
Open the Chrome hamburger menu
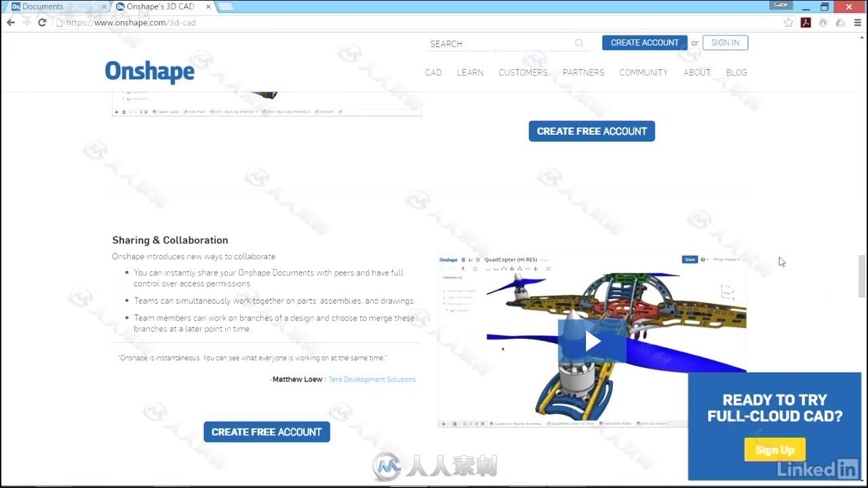coord(858,22)
